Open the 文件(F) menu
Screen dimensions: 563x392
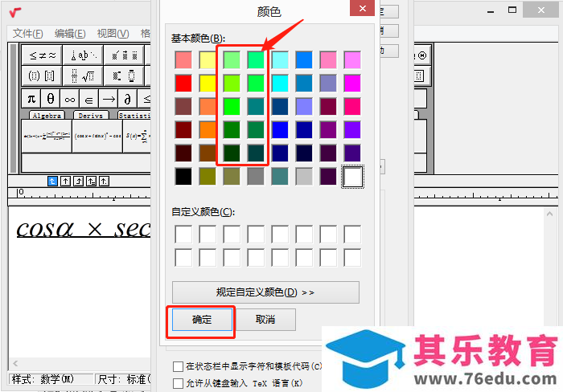[27, 34]
